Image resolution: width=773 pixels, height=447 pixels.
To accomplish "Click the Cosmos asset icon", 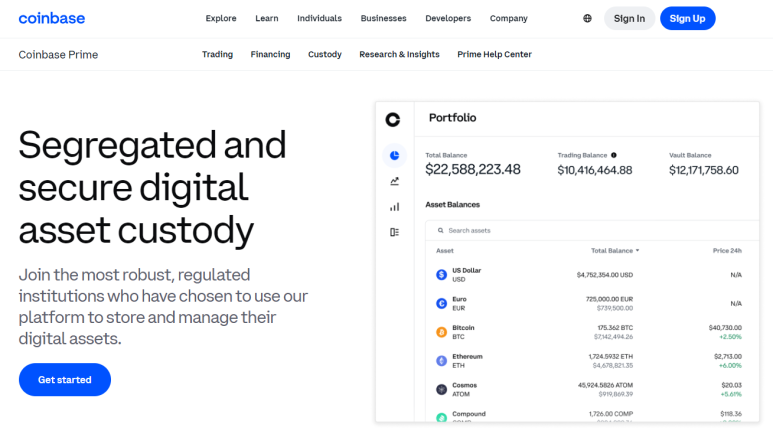I will coord(442,389).
